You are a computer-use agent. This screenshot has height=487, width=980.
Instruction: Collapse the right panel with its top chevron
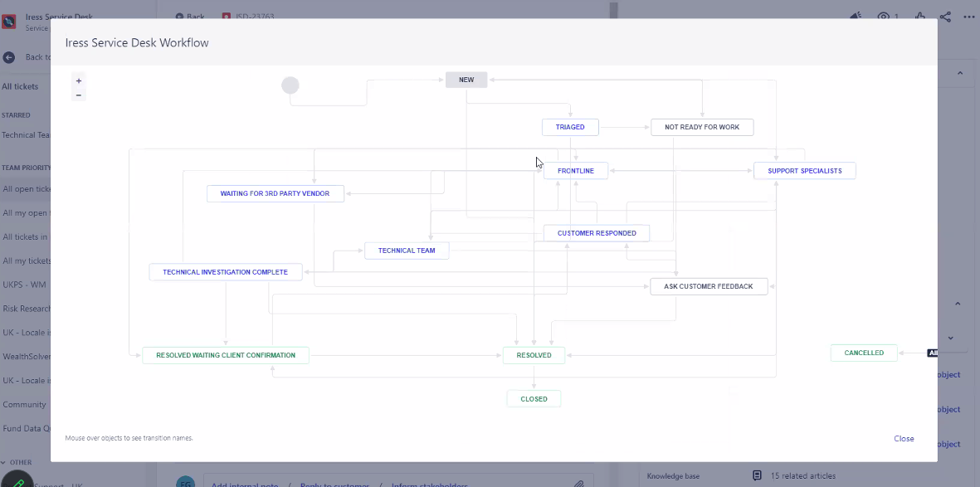[x=960, y=73]
